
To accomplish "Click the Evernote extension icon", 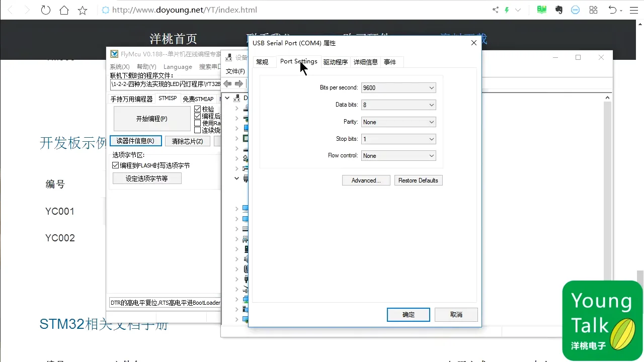I will [x=558, y=10].
